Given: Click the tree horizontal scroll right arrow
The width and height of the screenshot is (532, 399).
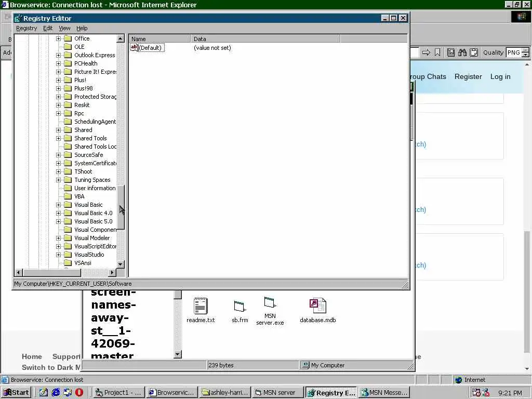Looking at the screenshot, I should (x=112, y=272).
